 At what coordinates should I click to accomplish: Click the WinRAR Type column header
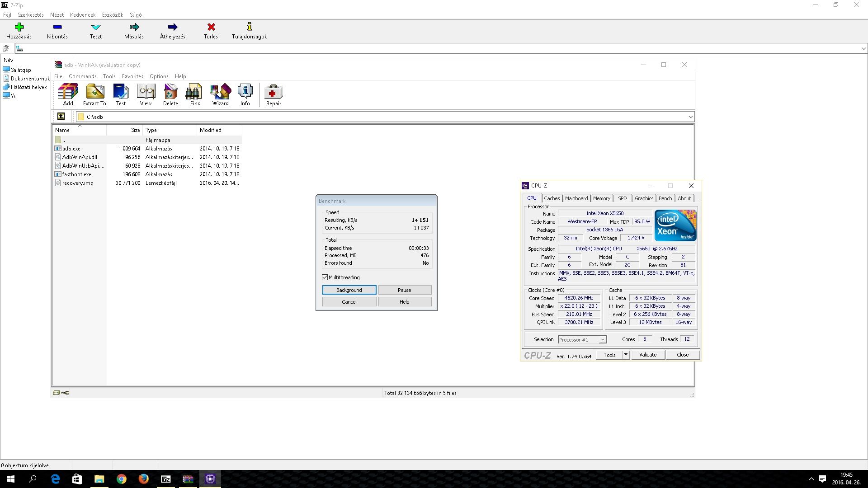pyautogui.click(x=170, y=130)
